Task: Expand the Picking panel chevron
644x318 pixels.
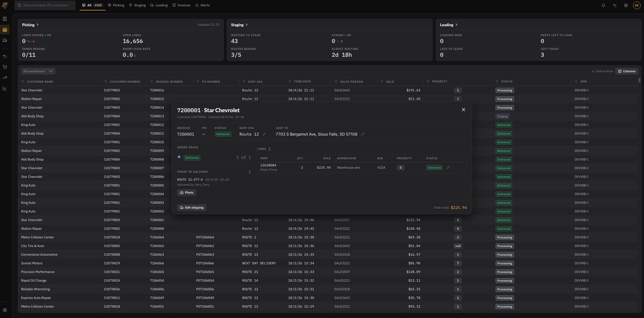Action: [37, 25]
